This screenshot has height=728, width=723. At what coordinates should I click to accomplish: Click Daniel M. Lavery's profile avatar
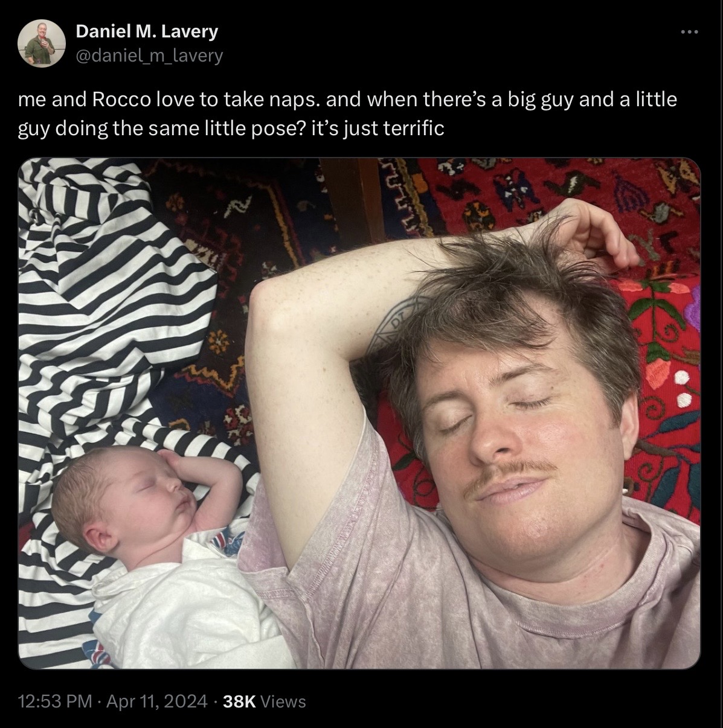[41, 43]
